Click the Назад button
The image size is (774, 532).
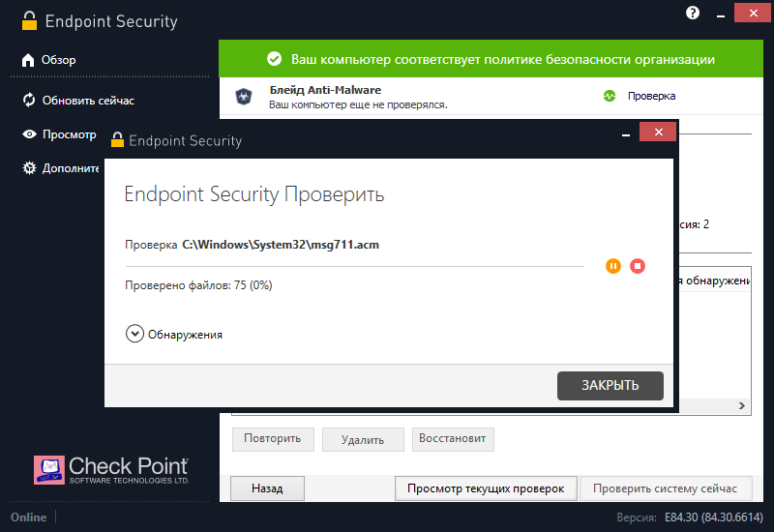click(267, 488)
